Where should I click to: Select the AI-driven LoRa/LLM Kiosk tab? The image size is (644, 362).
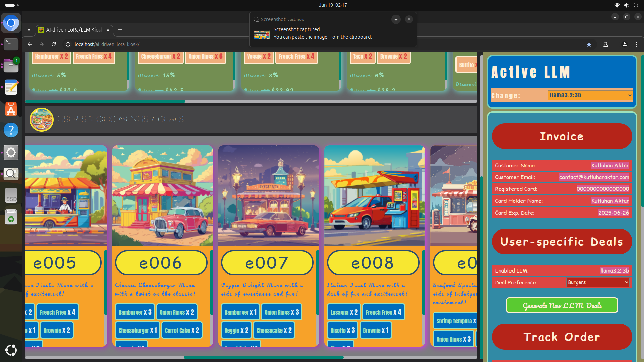coord(74,30)
